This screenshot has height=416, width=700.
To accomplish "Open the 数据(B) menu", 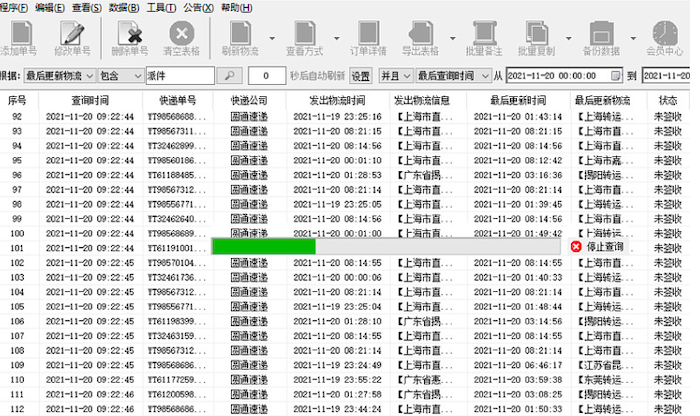I will point(124,8).
